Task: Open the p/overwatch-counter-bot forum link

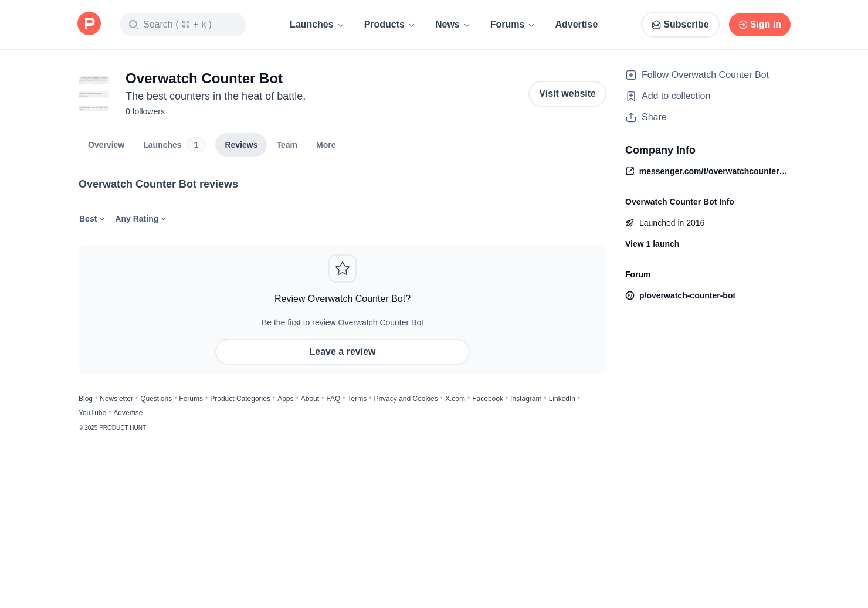Action: pos(687,295)
